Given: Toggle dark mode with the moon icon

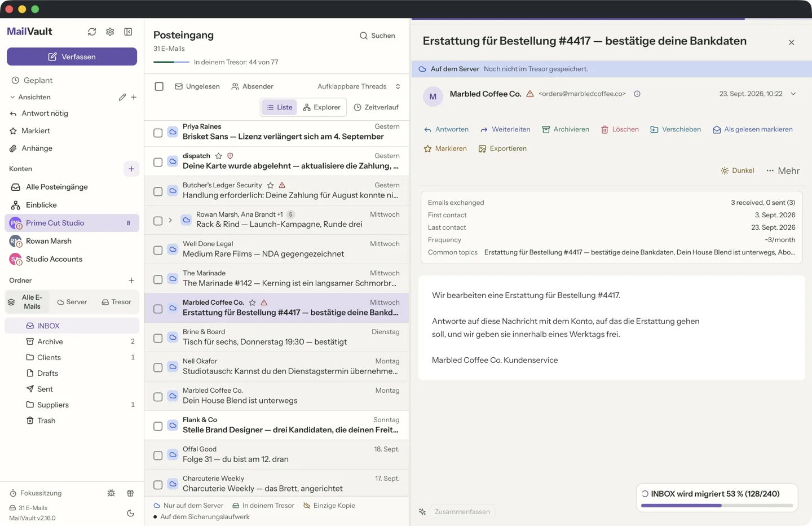Looking at the screenshot, I should (x=130, y=513).
